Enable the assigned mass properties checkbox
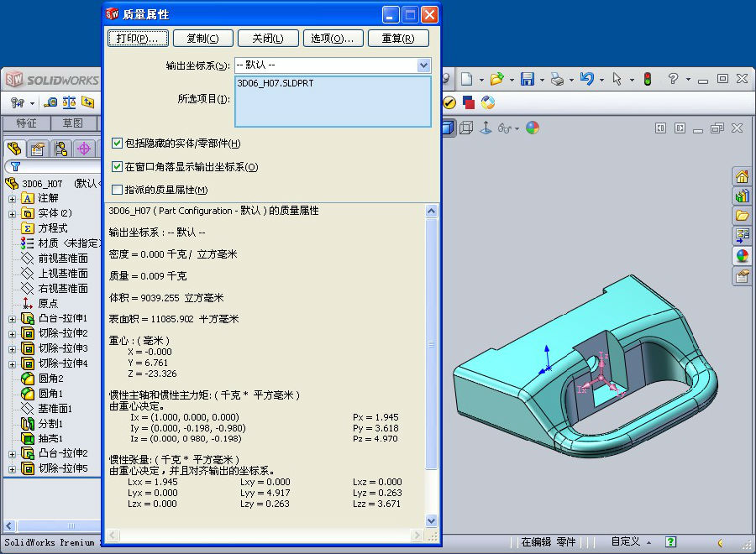This screenshot has width=756, height=554. [x=118, y=190]
